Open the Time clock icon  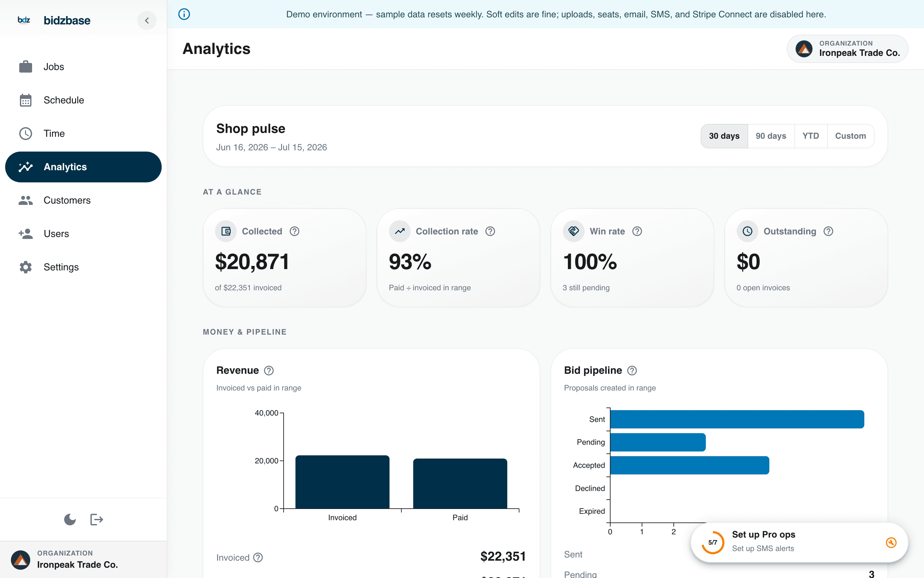pyautogui.click(x=26, y=133)
